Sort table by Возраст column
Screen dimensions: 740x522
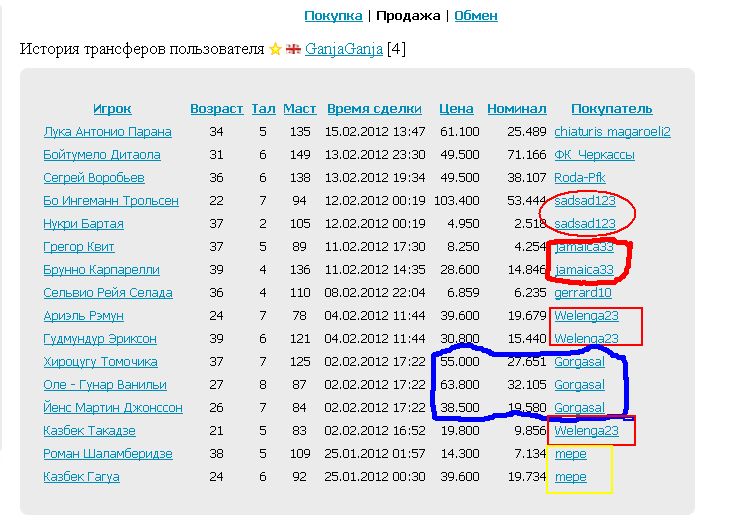pyautogui.click(x=216, y=108)
